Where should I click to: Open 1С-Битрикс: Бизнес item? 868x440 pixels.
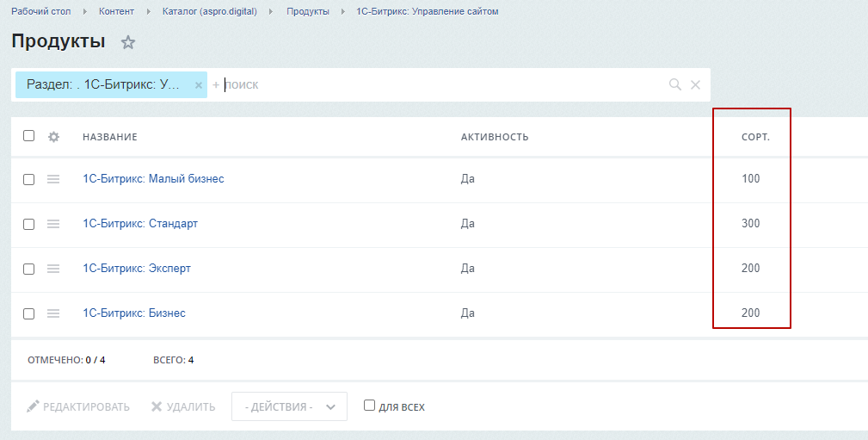click(134, 313)
